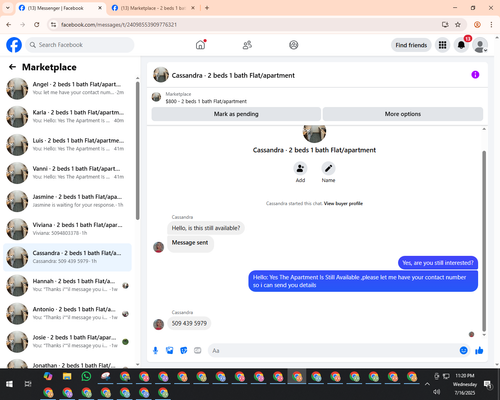The height and width of the screenshot is (400, 500).
Task: Open the Windows Start menu
Action: click(x=9, y=384)
